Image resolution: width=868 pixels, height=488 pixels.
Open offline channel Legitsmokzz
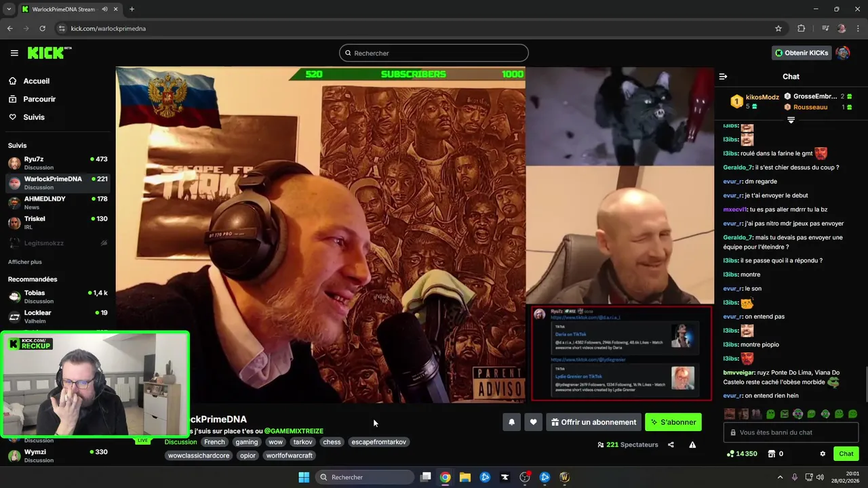coord(58,243)
